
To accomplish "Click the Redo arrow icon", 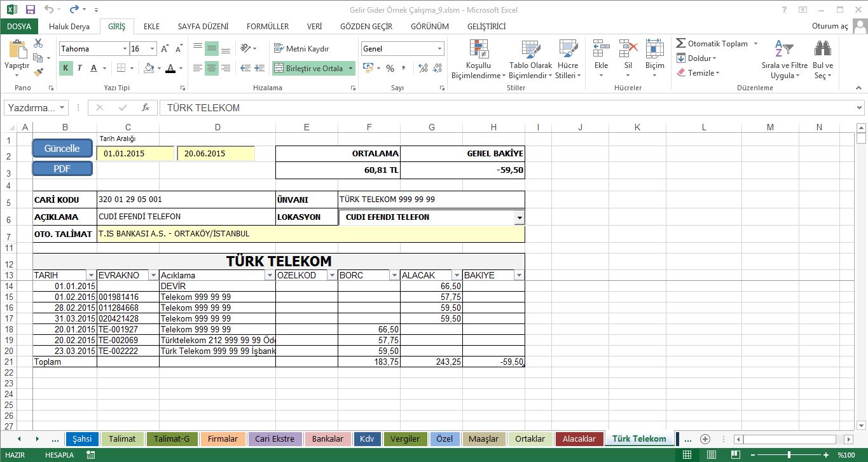I will pos(74,10).
